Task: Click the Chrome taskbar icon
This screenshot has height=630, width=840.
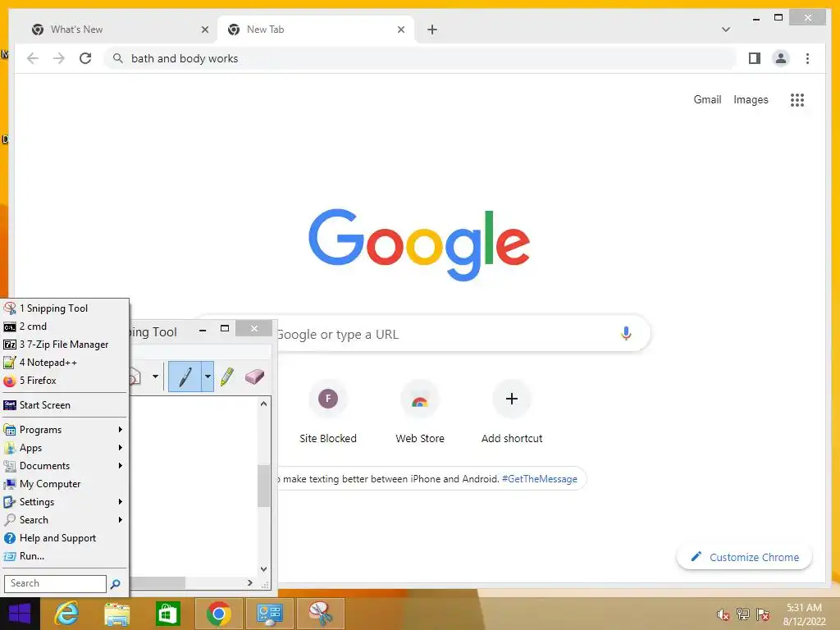Action: tap(218, 614)
